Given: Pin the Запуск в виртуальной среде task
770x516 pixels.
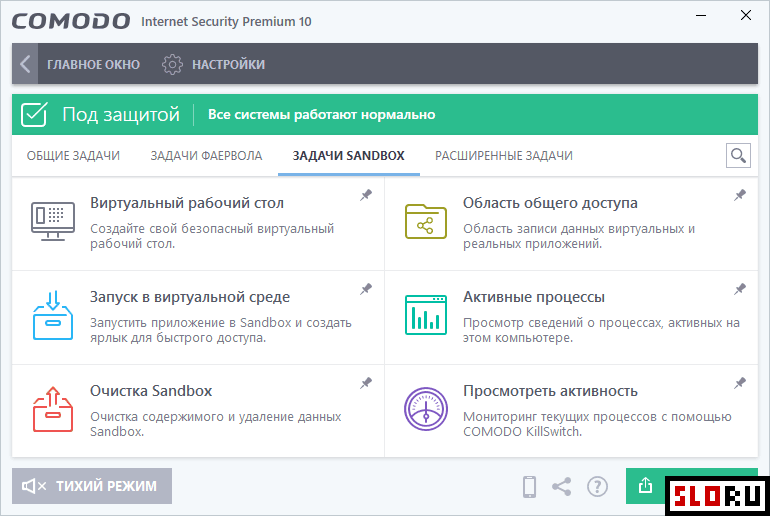Looking at the screenshot, I should [x=366, y=289].
